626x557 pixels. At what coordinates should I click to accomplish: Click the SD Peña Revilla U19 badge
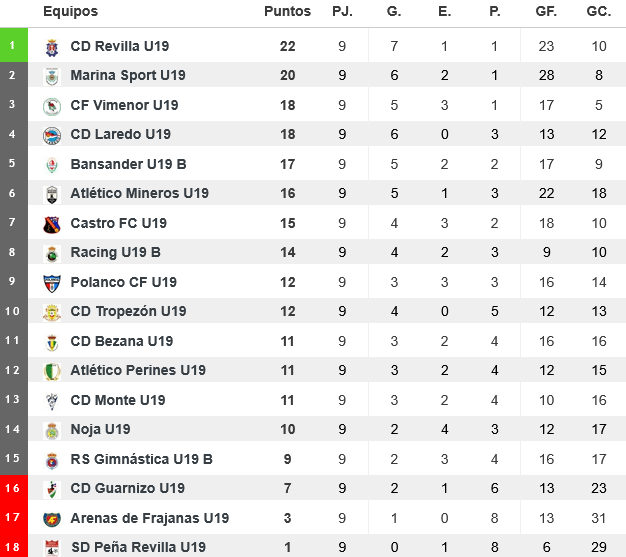pyautogui.click(x=52, y=547)
